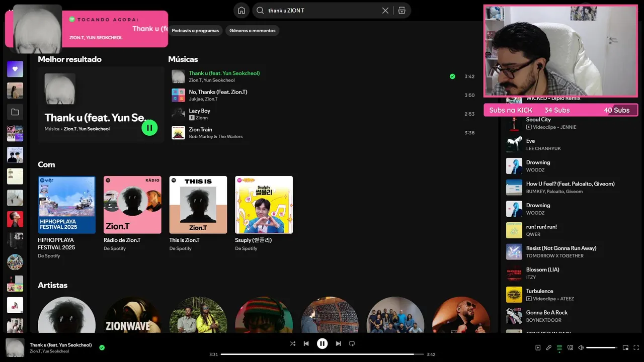This screenshot has width=644, height=362.
Task: Open 'Thank u (feat. Yun Seokcheol)' title in player bar
Action: [61, 345]
